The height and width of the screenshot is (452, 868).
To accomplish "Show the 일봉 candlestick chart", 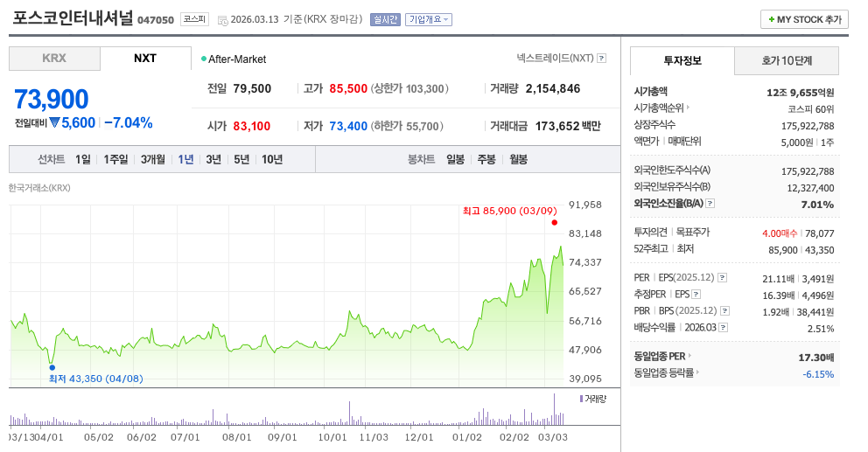I will coord(456,159).
